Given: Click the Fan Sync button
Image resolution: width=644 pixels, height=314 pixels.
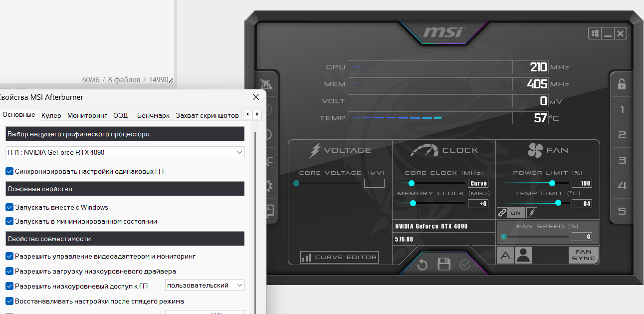Looking at the screenshot, I should pos(583,256).
